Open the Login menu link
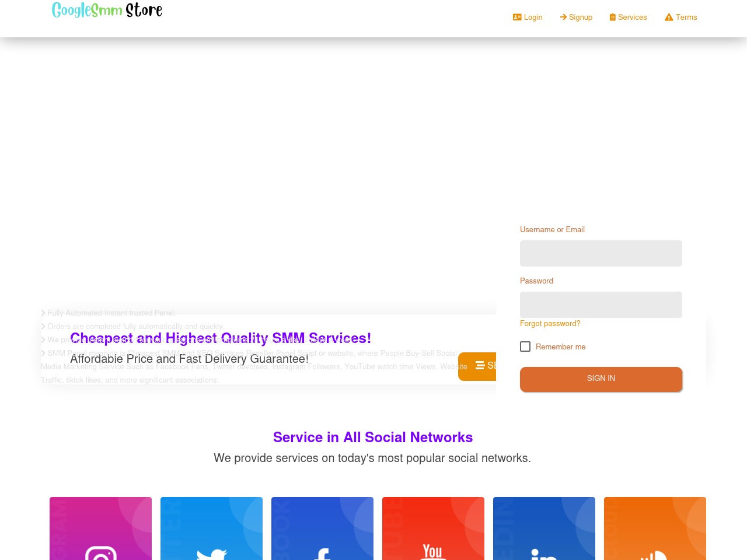The height and width of the screenshot is (560, 747). point(528,17)
